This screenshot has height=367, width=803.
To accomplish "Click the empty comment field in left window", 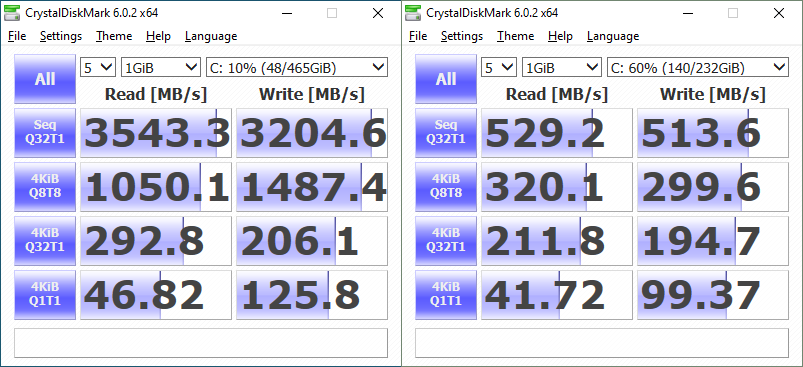I will [x=201, y=342].
